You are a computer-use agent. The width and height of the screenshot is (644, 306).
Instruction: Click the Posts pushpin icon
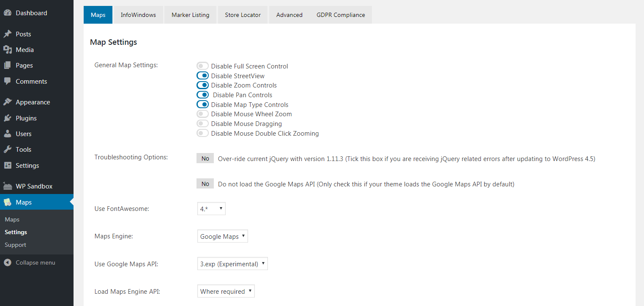[8, 34]
